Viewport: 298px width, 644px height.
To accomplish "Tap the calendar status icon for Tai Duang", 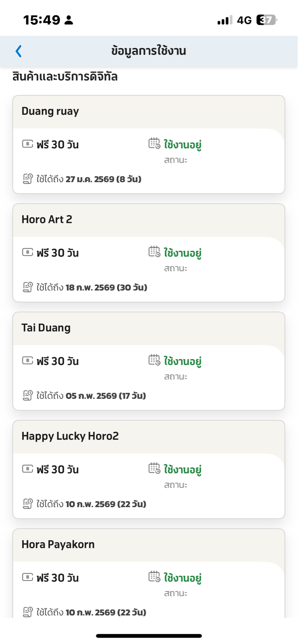I will click(x=154, y=360).
